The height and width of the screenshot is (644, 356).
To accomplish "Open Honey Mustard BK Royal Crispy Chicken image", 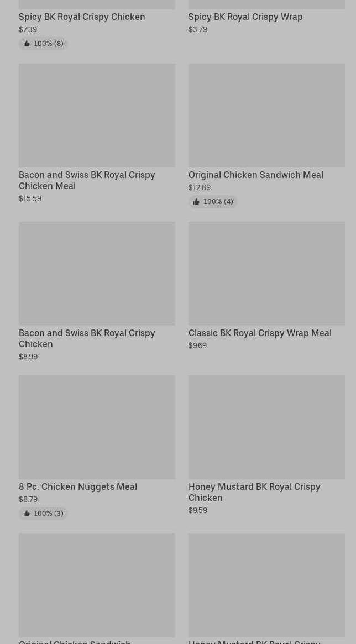I will [266, 427].
